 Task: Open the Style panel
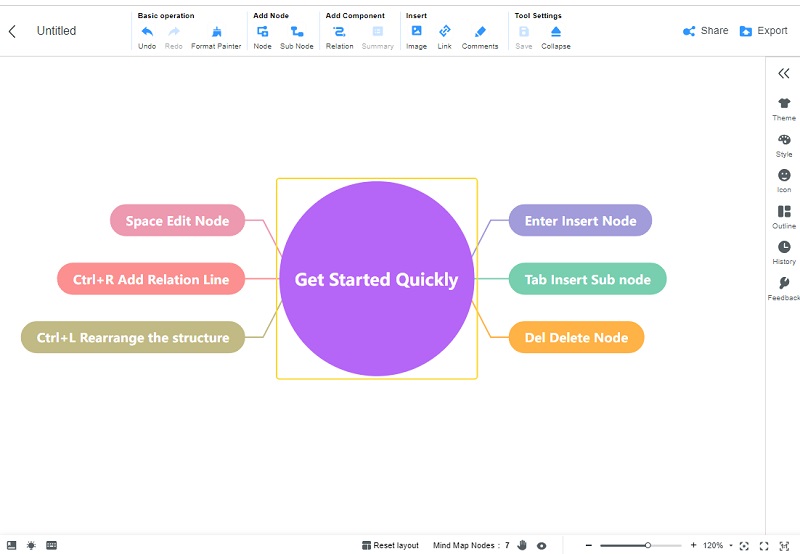[x=784, y=145]
